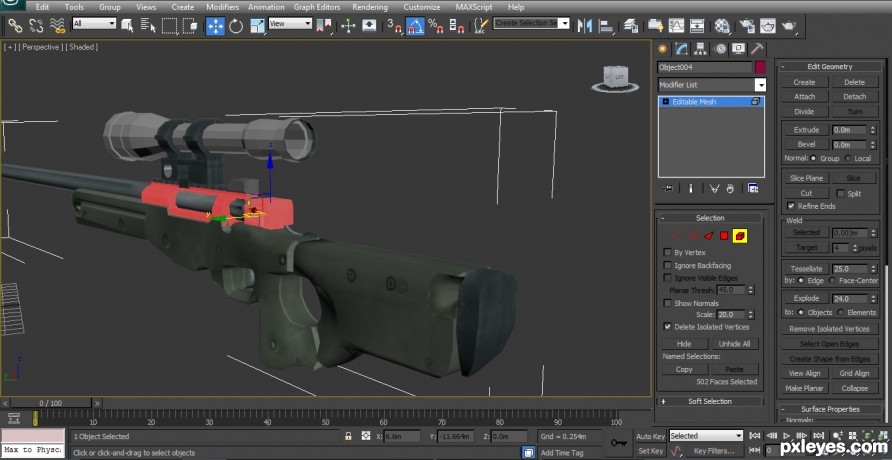Select Polygon sub-object level

pyautogui.click(x=724, y=235)
